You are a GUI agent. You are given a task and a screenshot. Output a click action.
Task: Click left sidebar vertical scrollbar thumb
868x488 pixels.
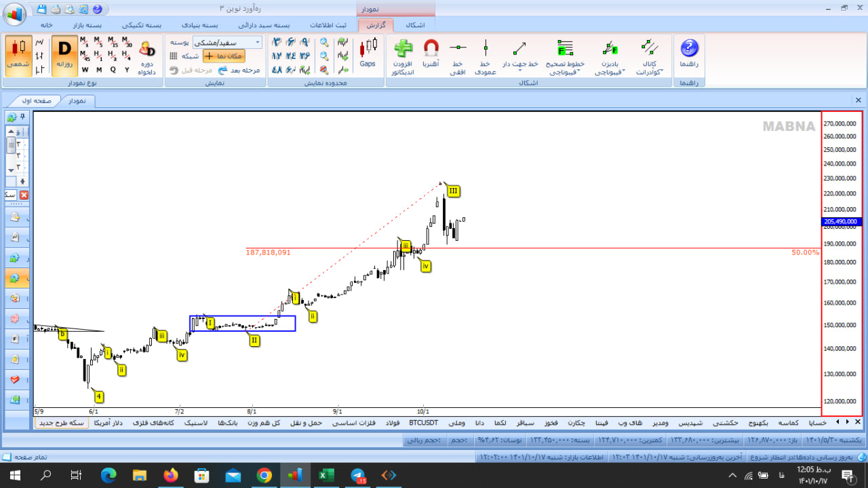point(12,145)
